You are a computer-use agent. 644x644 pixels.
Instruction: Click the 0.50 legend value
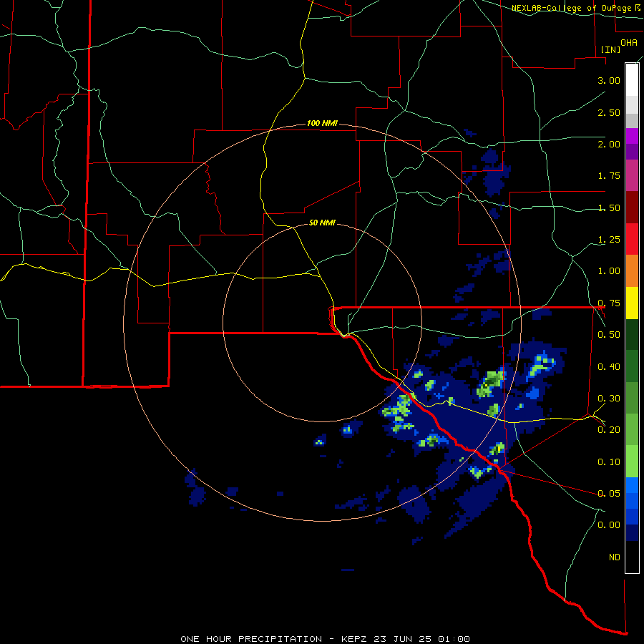(x=609, y=335)
